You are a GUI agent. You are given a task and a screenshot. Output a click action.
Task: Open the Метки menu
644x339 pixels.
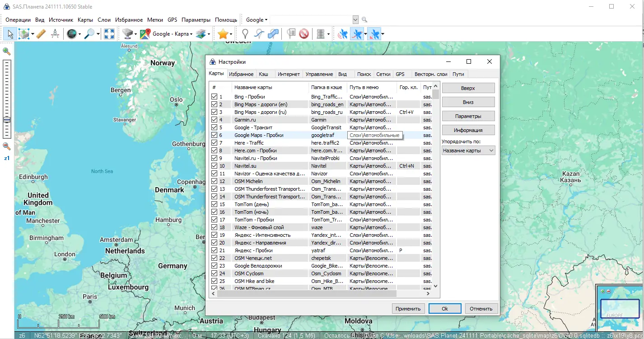[x=155, y=20]
